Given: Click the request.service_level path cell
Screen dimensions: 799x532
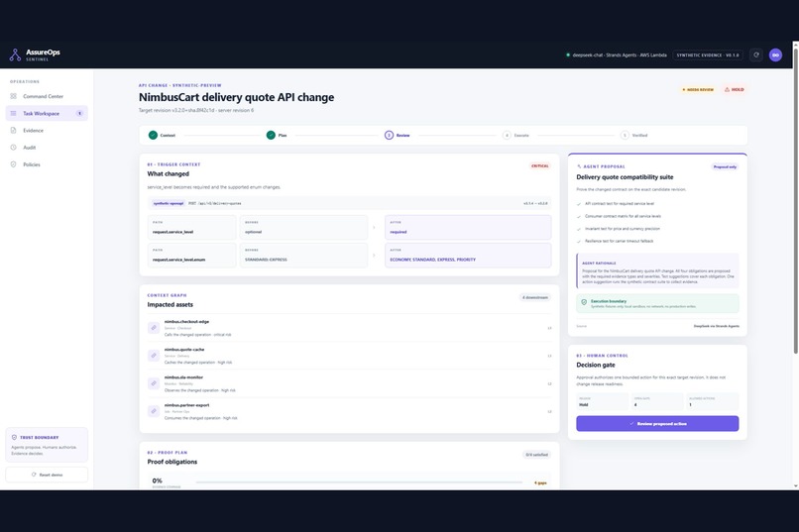Looking at the screenshot, I should click(191, 227).
